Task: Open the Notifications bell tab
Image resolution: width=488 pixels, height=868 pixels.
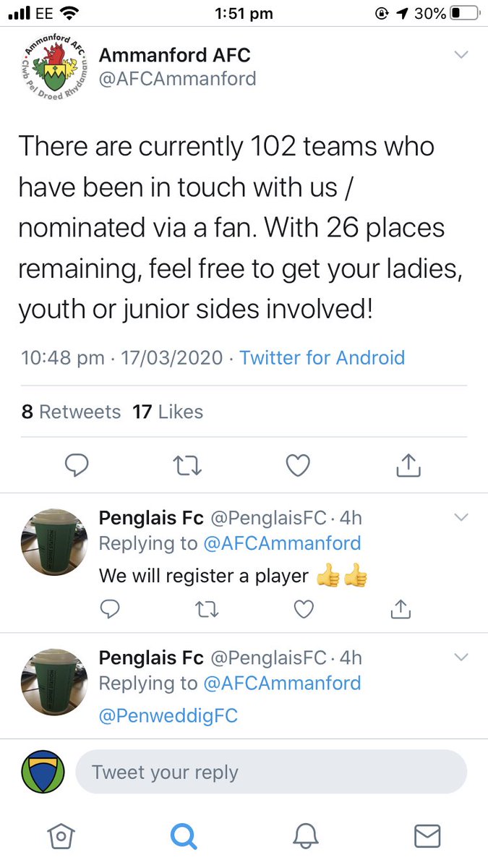Action: pyautogui.click(x=305, y=836)
